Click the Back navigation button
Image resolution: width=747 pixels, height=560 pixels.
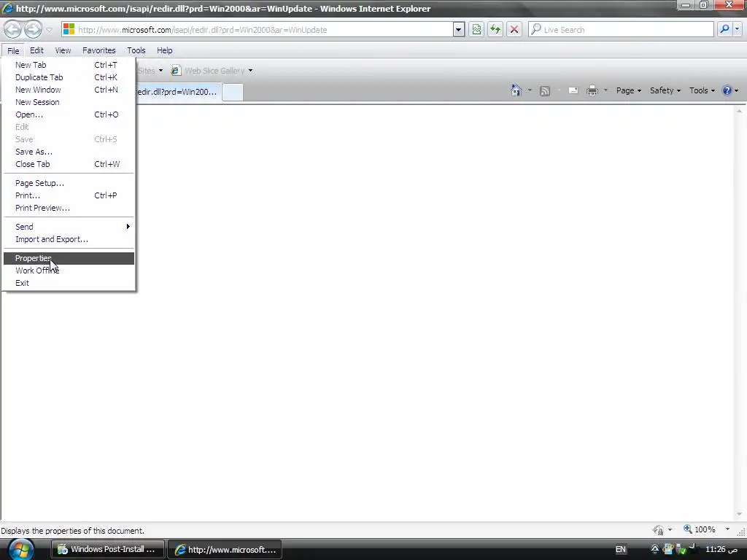coord(13,29)
